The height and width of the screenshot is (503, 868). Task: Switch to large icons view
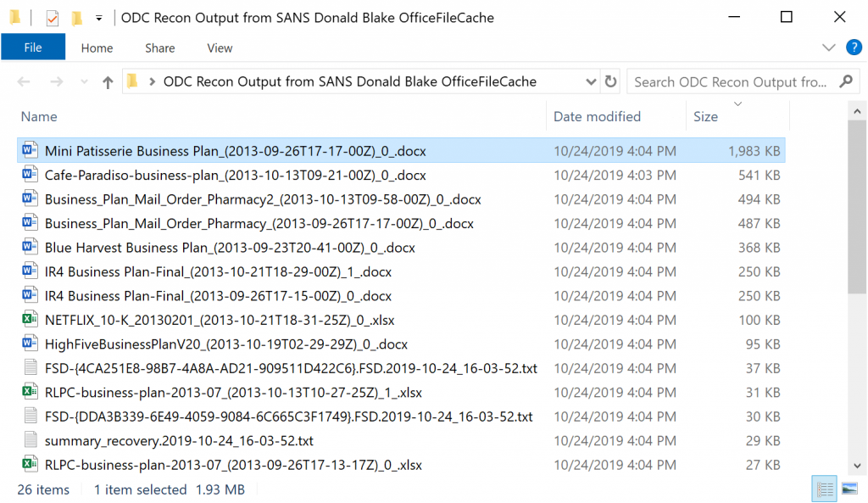point(849,489)
